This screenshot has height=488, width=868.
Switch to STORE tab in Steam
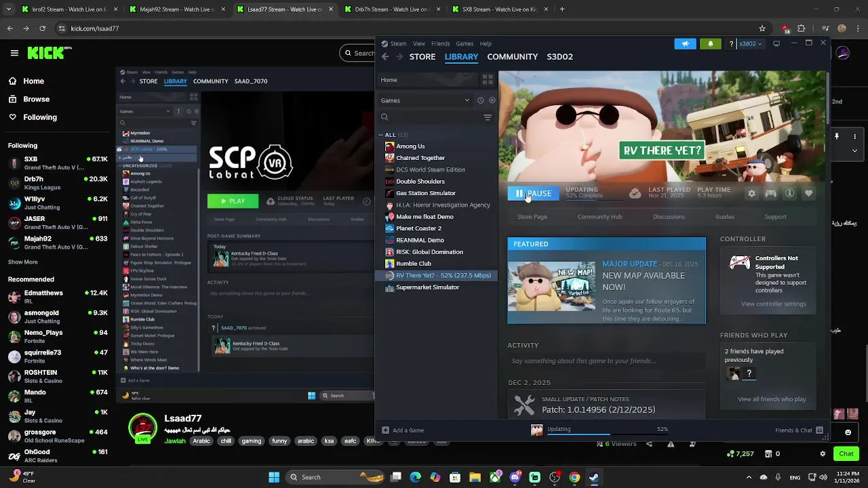click(x=422, y=57)
